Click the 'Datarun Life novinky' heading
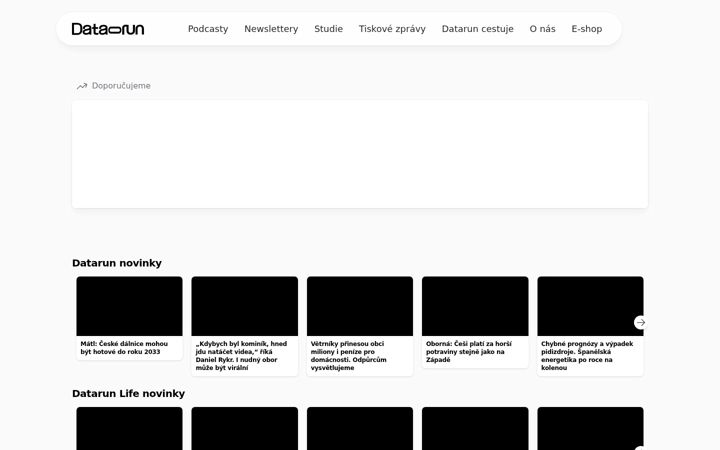720x450 pixels. [129, 394]
